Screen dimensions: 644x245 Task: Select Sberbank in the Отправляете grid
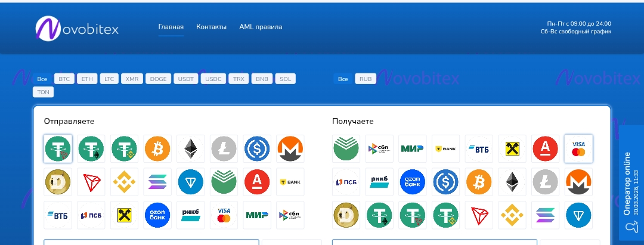(224, 182)
